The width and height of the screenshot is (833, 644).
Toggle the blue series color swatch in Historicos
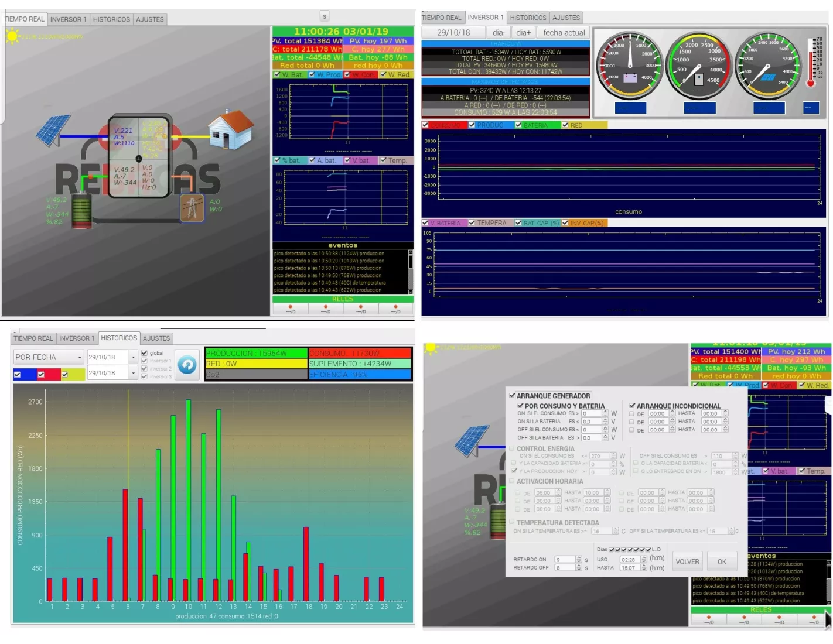[25, 374]
